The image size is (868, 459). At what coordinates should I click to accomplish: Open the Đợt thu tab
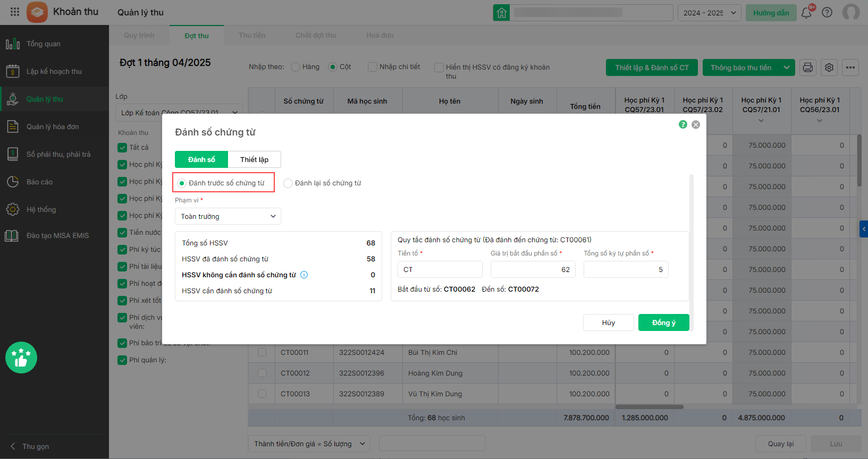pos(197,36)
